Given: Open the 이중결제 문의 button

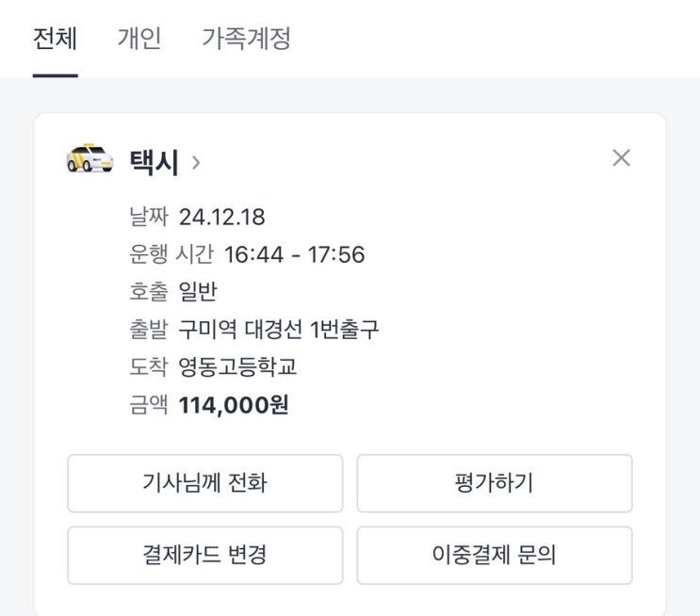Looking at the screenshot, I should coord(494,556).
